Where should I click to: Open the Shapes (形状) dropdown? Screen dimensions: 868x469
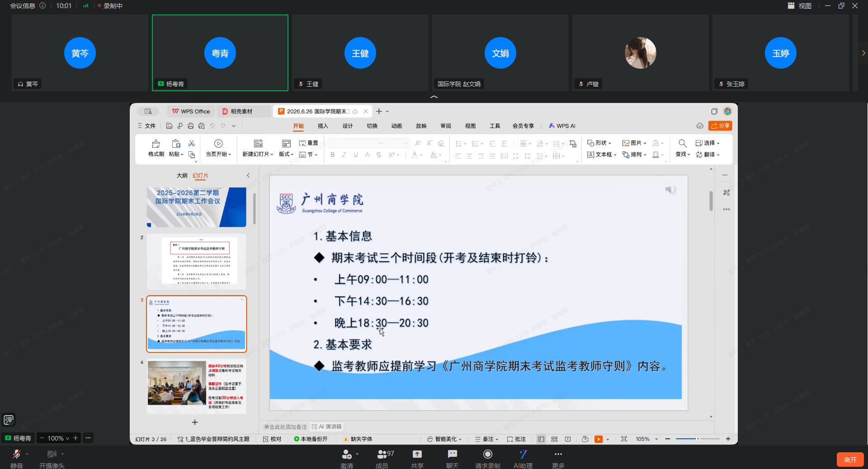[x=599, y=143]
